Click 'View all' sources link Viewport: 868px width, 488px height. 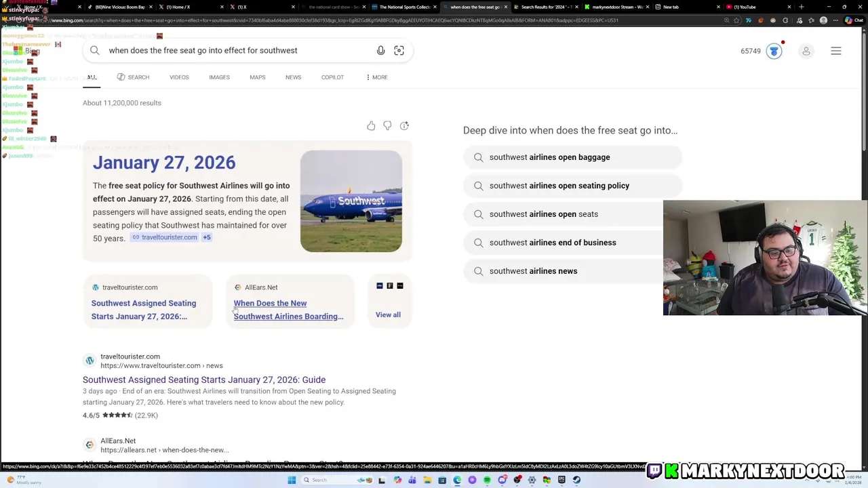[388, 314]
